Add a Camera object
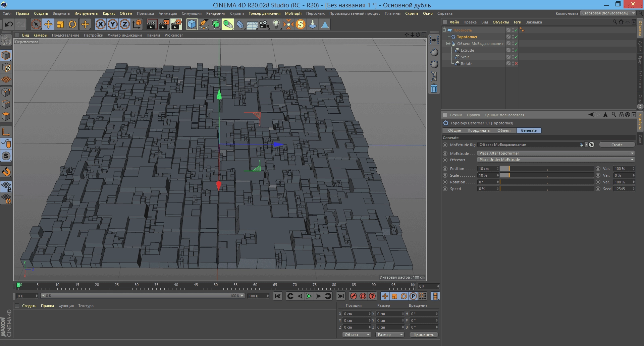The image size is (644, 346). [x=264, y=24]
